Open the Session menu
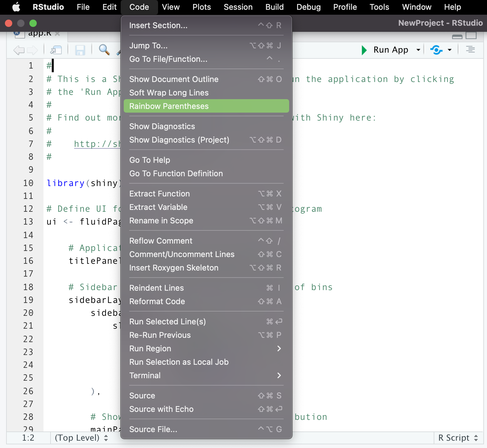 pyautogui.click(x=238, y=7)
